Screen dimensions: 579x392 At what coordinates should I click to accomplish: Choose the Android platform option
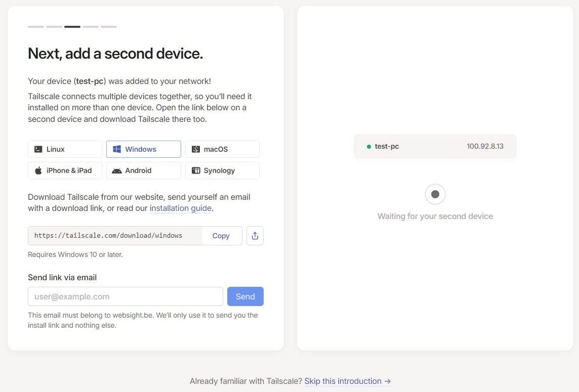tap(144, 170)
